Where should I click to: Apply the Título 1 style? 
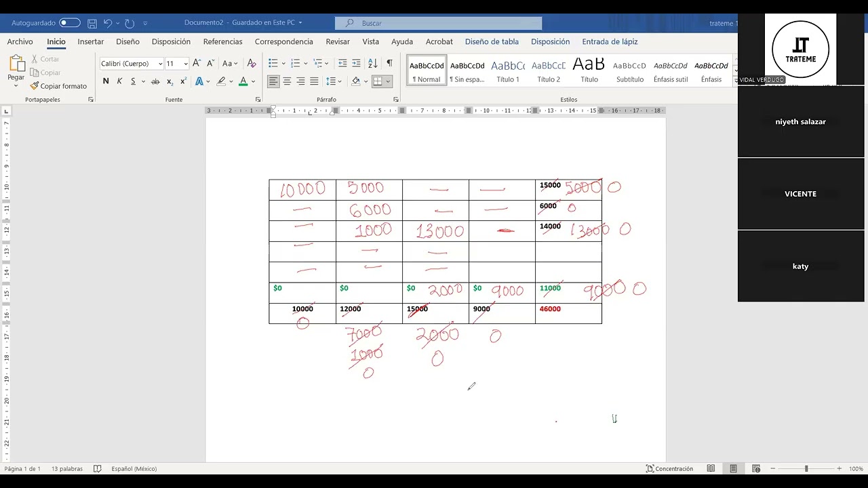pos(508,72)
